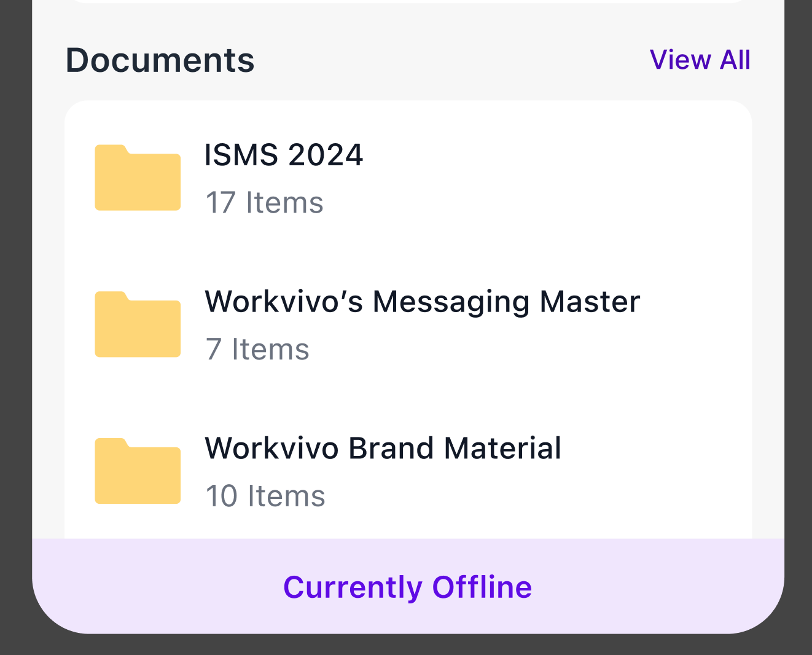The height and width of the screenshot is (655, 812).
Task: Open the Workvivo Brand Material title
Action: [383, 448]
